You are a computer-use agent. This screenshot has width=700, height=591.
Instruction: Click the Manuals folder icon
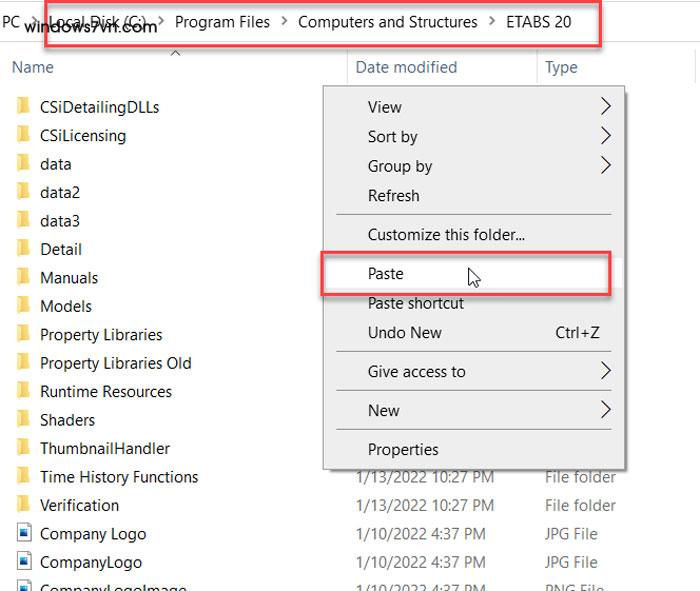[x=24, y=278]
